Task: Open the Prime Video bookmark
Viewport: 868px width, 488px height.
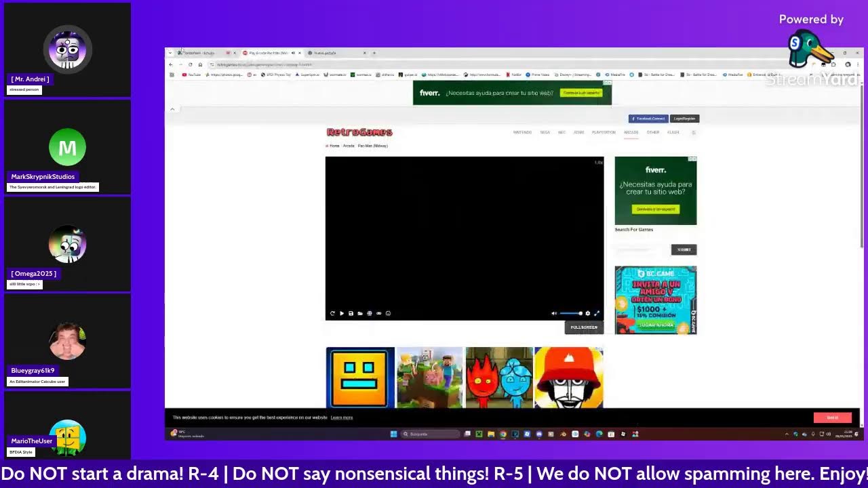Action: [x=538, y=75]
